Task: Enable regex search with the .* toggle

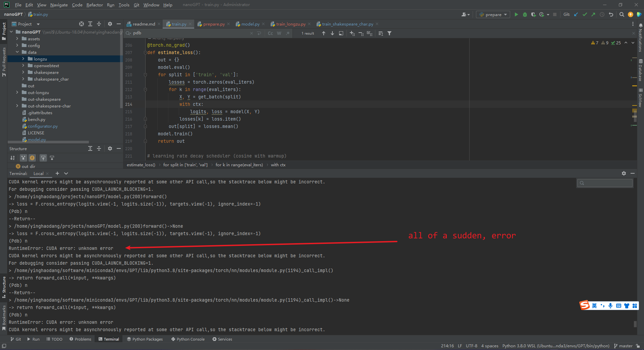Action: (x=287, y=33)
